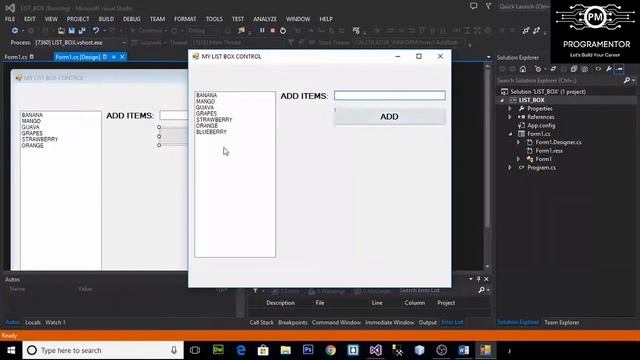Select STRAWBERRY in the running form list box

(214, 120)
